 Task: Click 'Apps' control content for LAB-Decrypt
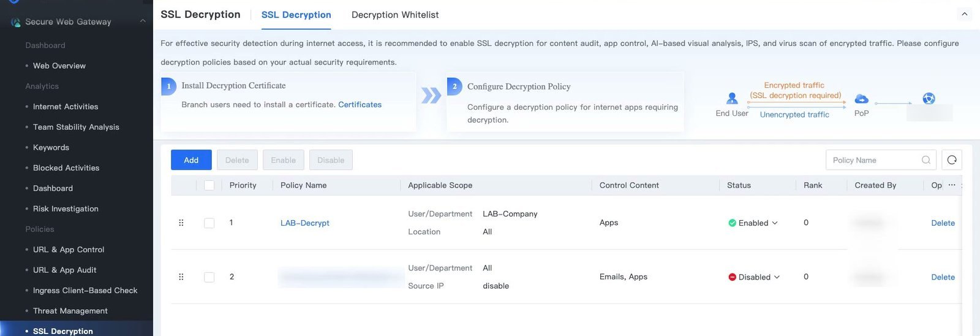click(x=609, y=223)
